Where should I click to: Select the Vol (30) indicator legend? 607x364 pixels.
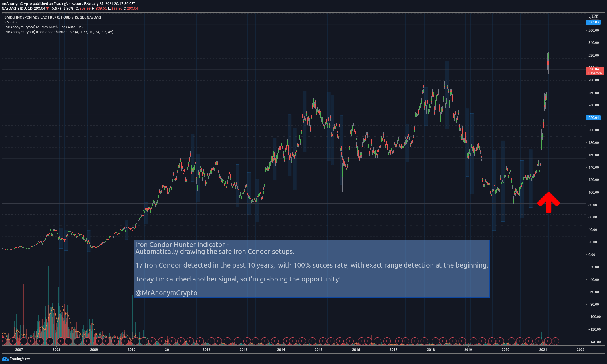point(10,22)
